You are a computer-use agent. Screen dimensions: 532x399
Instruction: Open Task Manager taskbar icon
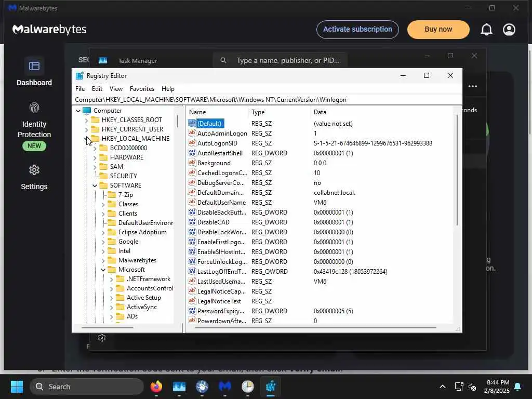pyautogui.click(x=179, y=387)
